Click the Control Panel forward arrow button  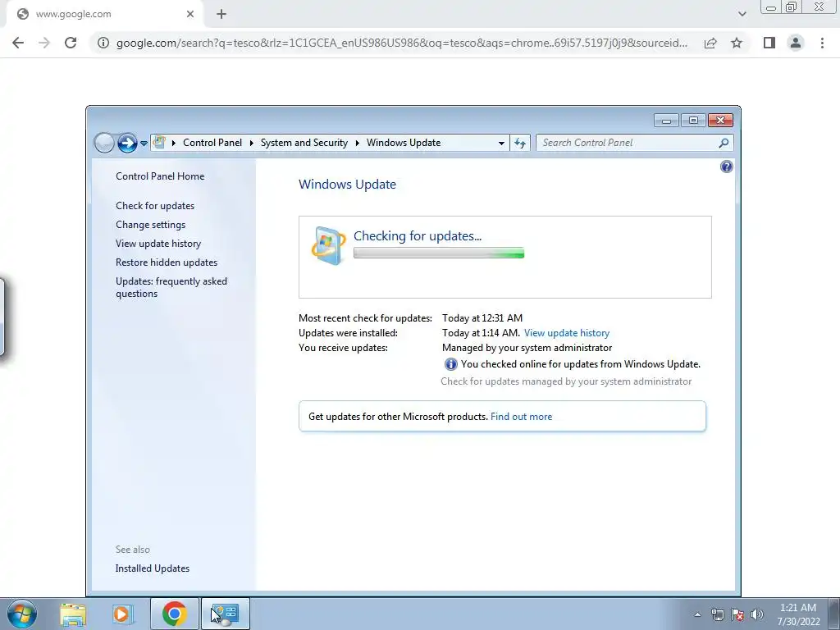pos(127,143)
